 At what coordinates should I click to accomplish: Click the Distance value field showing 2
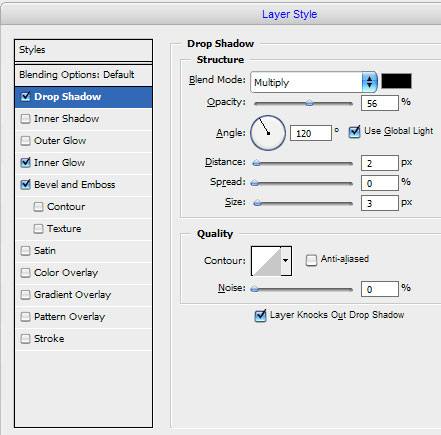click(x=380, y=163)
